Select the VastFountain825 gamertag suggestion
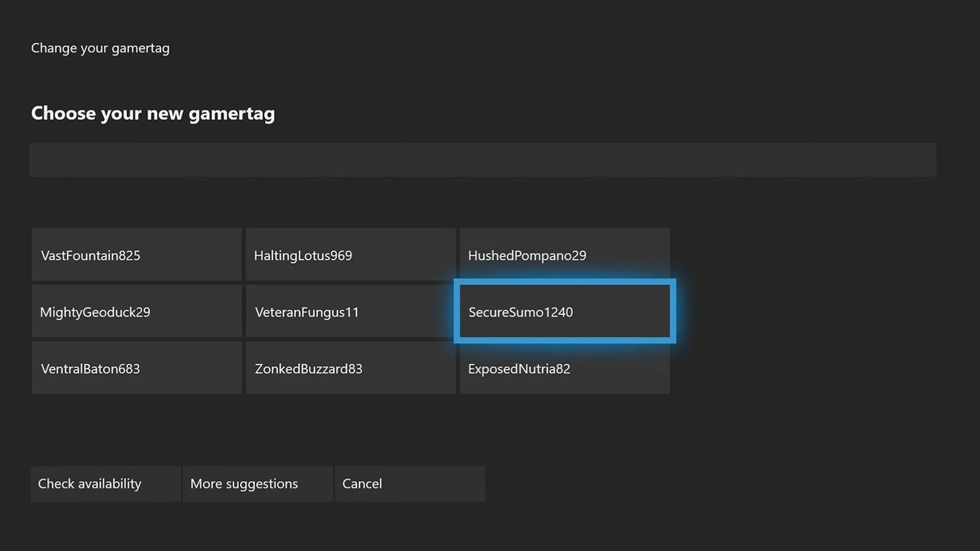The height and width of the screenshot is (551, 980). [136, 255]
